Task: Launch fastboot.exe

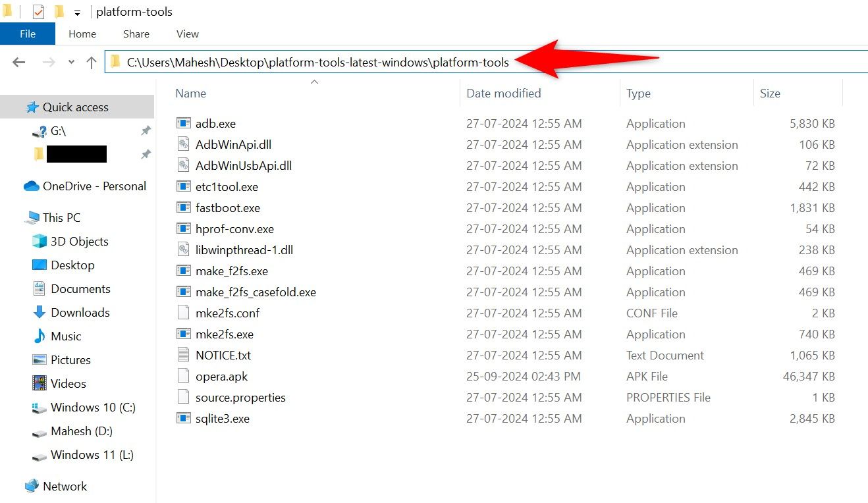Action: point(229,207)
